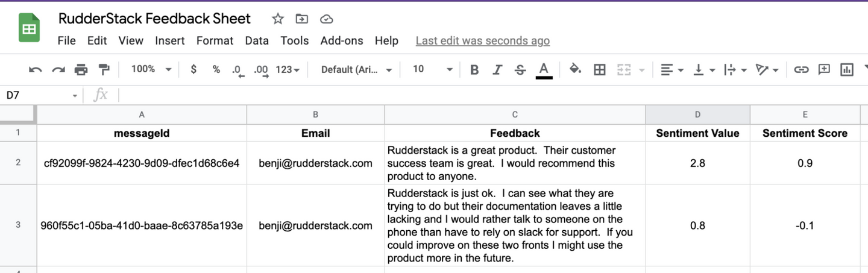This screenshot has height=273, width=868.
Task: Expand merge cells dropdown arrow
Action: (641, 71)
